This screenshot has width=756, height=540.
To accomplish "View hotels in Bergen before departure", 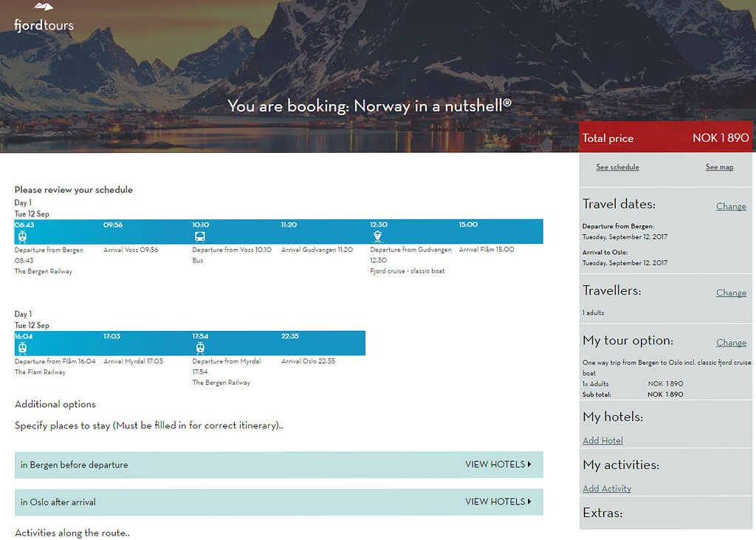I will pos(278,465).
